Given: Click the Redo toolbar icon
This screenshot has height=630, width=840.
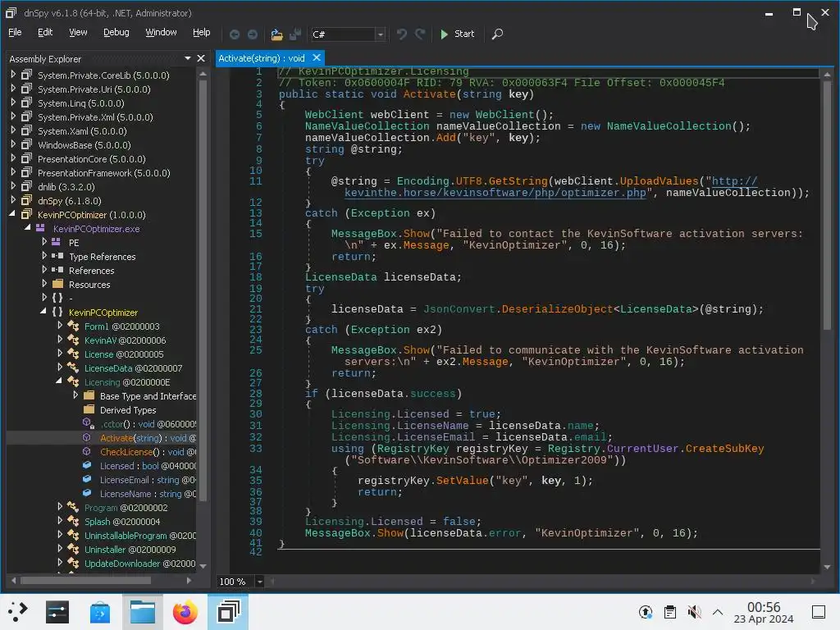Looking at the screenshot, I should pyautogui.click(x=420, y=34).
